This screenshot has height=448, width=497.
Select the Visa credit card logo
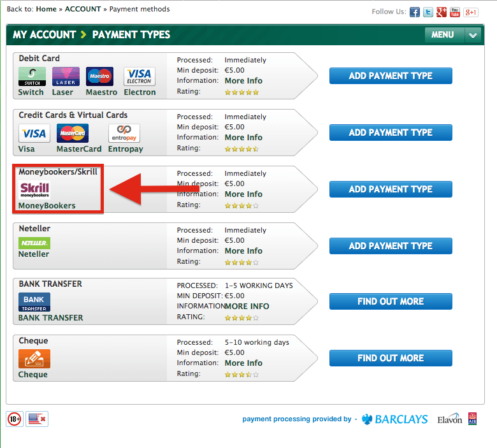pos(34,133)
